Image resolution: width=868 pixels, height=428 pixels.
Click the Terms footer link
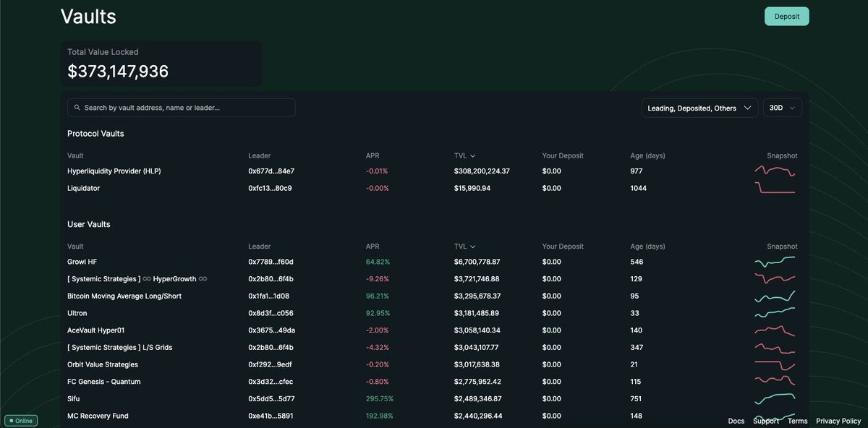[x=797, y=421]
